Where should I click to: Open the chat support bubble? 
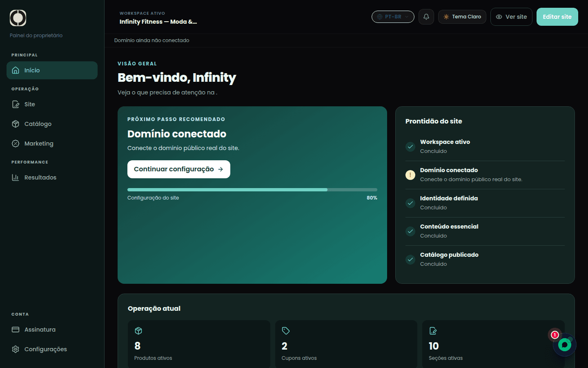(565, 345)
